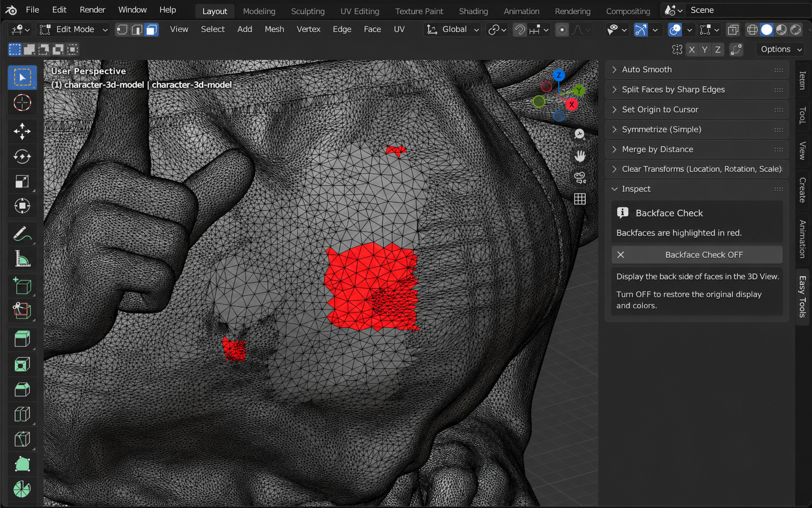Choose the Bevel tool

pyautogui.click(x=22, y=389)
